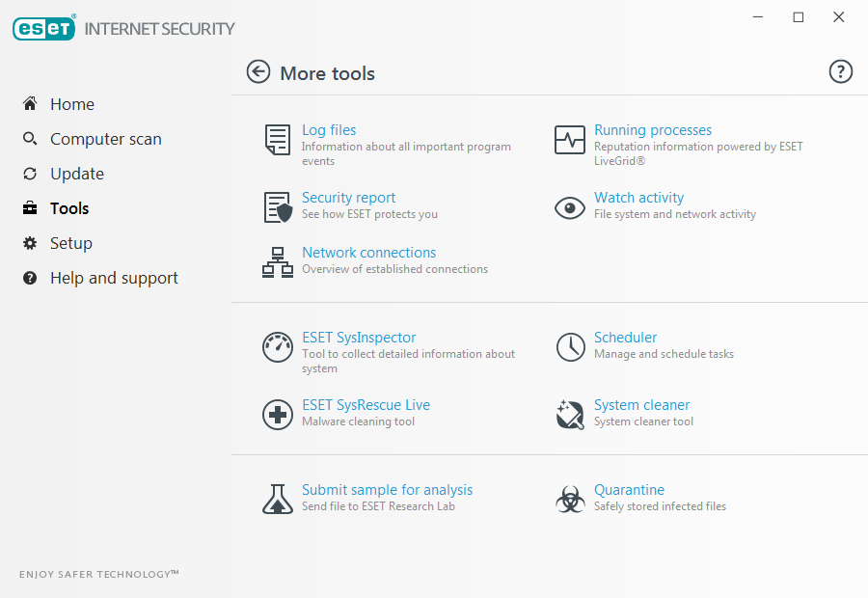
Task: Click the Submit sample flask icon
Action: (278, 499)
